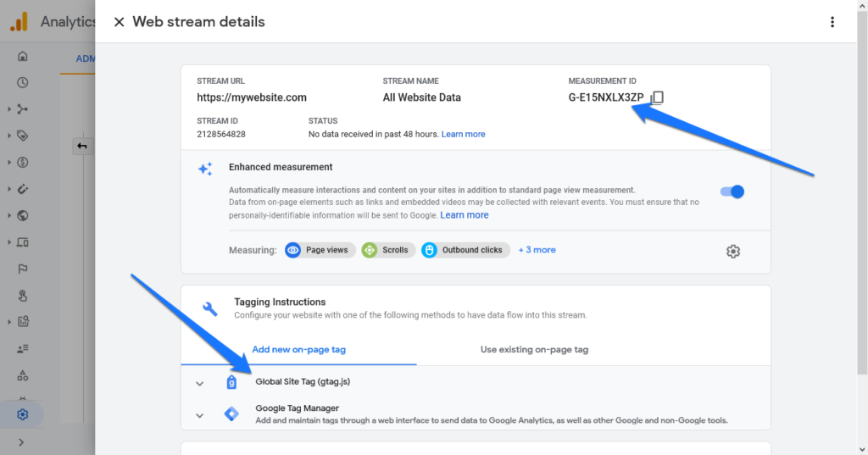Image resolution: width=868 pixels, height=455 pixels.
Task: Expand the Google Tag Manager section
Action: (199, 415)
